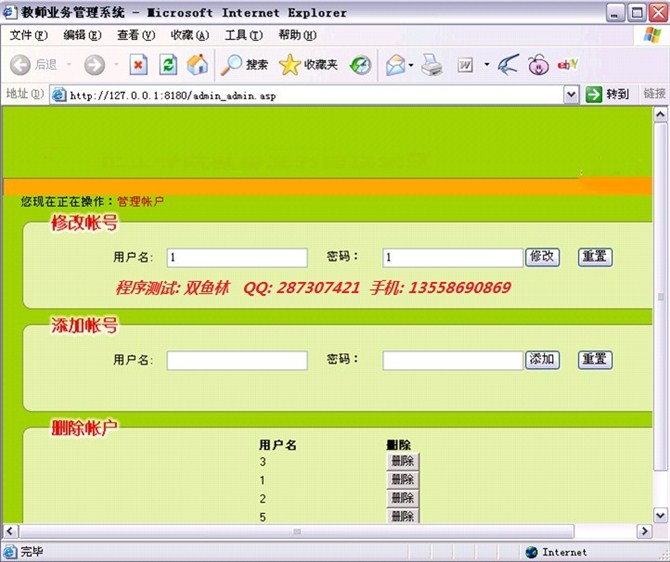Click 重置 button in 修改帐号 section

[595, 257]
